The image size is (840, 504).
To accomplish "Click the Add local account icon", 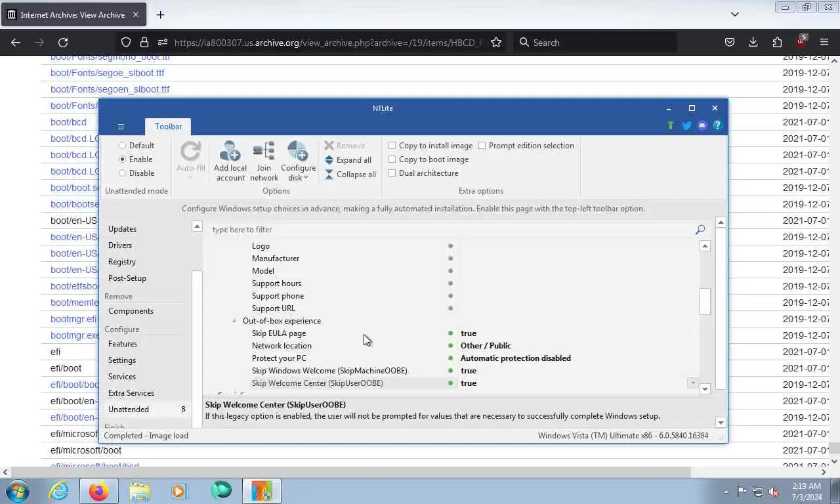I will click(230, 152).
